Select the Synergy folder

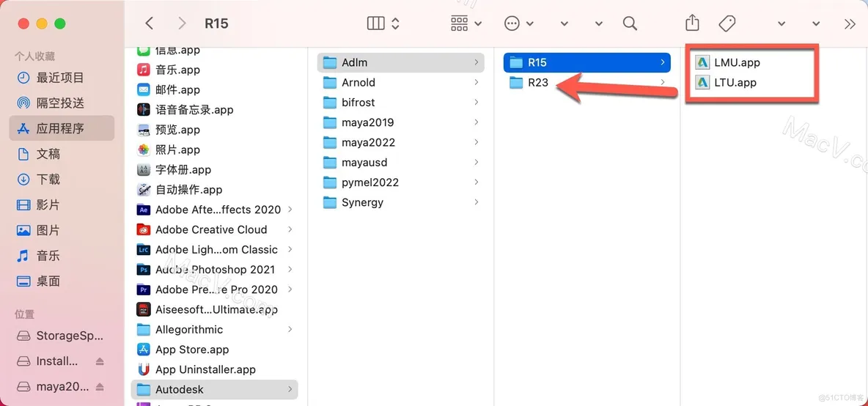tap(401, 202)
